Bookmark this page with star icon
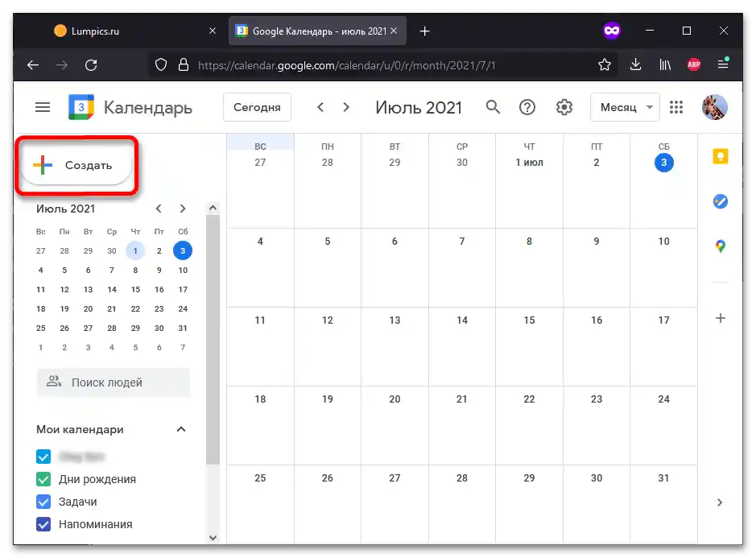Image resolution: width=756 pixels, height=558 pixels. (x=605, y=64)
